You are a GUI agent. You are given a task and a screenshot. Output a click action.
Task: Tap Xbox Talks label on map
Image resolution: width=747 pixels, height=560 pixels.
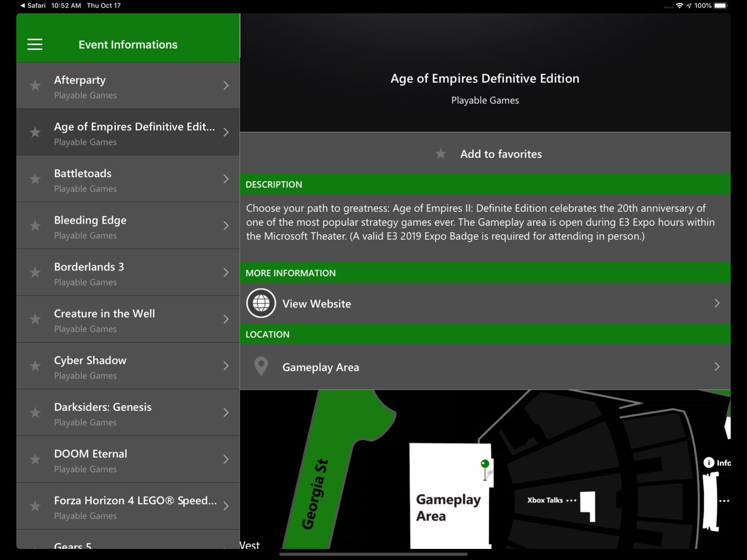pyautogui.click(x=545, y=500)
